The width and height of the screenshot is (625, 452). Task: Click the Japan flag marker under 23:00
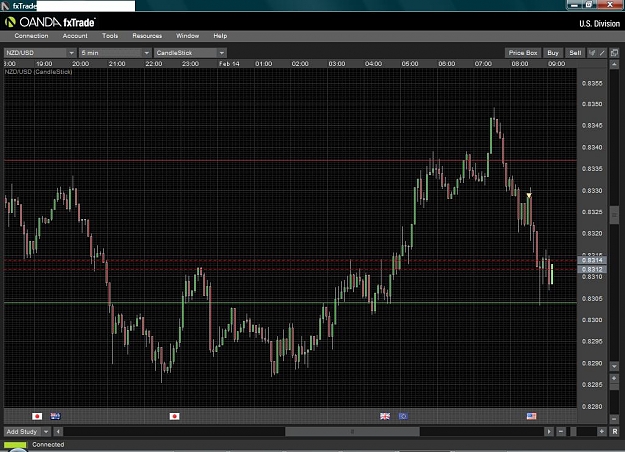click(174, 417)
